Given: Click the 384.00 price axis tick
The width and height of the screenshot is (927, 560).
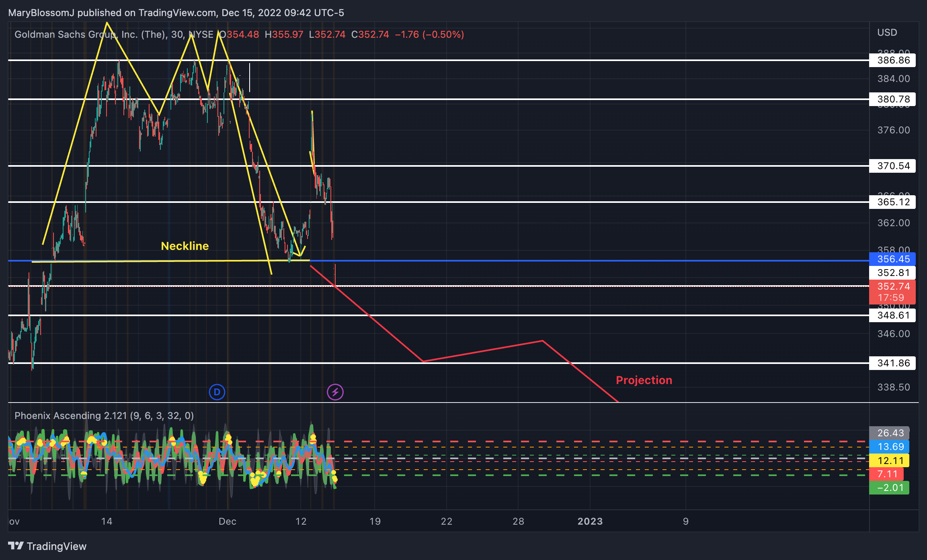Looking at the screenshot, I should (894, 79).
